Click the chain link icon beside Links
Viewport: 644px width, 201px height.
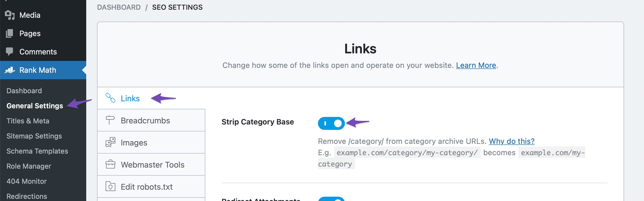[110, 98]
